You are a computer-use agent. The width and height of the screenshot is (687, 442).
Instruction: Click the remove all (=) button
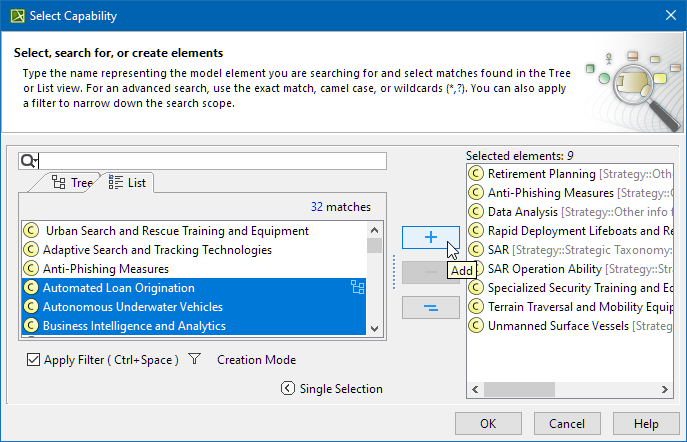430,308
